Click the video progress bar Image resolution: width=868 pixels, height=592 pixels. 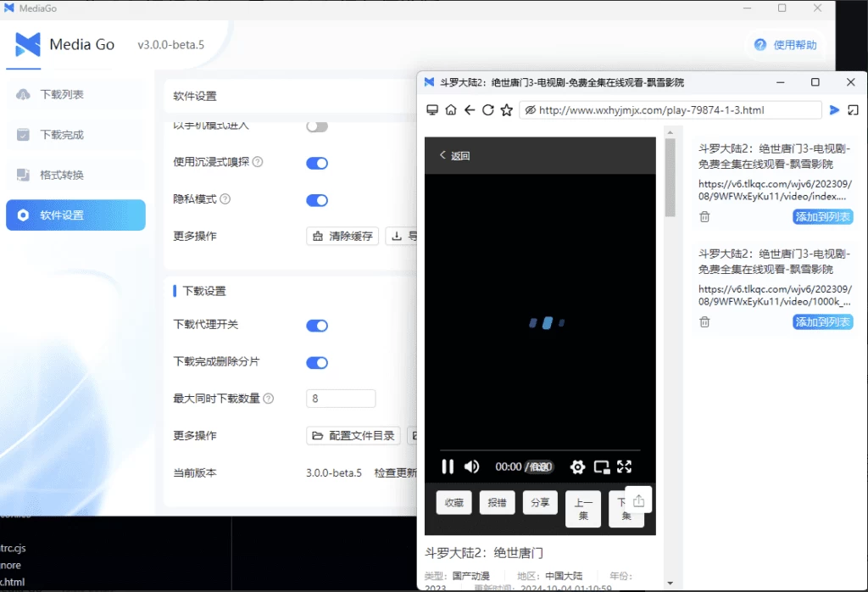point(540,450)
